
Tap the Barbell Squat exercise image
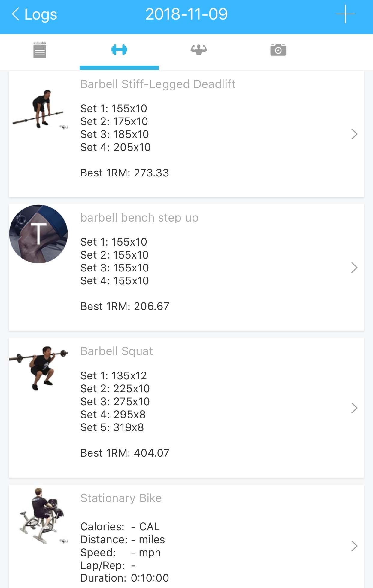click(39, 368)
